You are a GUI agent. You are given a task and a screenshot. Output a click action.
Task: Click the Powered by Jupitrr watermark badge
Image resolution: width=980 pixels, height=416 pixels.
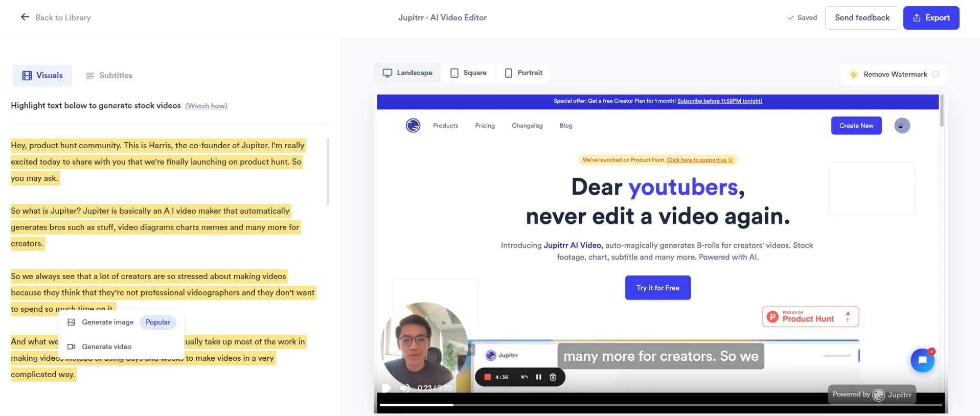coord(872,395)
